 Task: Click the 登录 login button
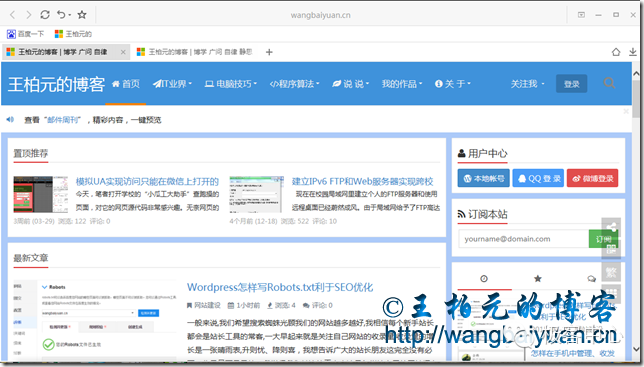point(571,84)
